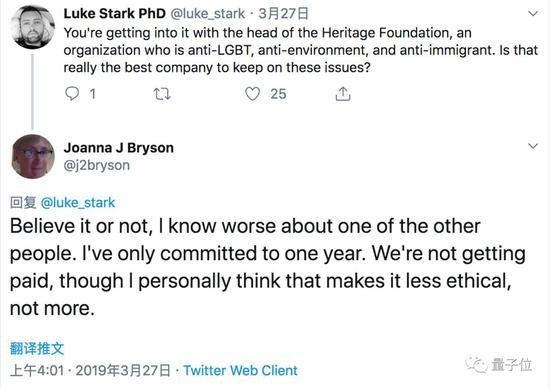Open Joanna J Bryson's profile avatar
Viewport: 550px width, 389px height.
click(33, 156)
